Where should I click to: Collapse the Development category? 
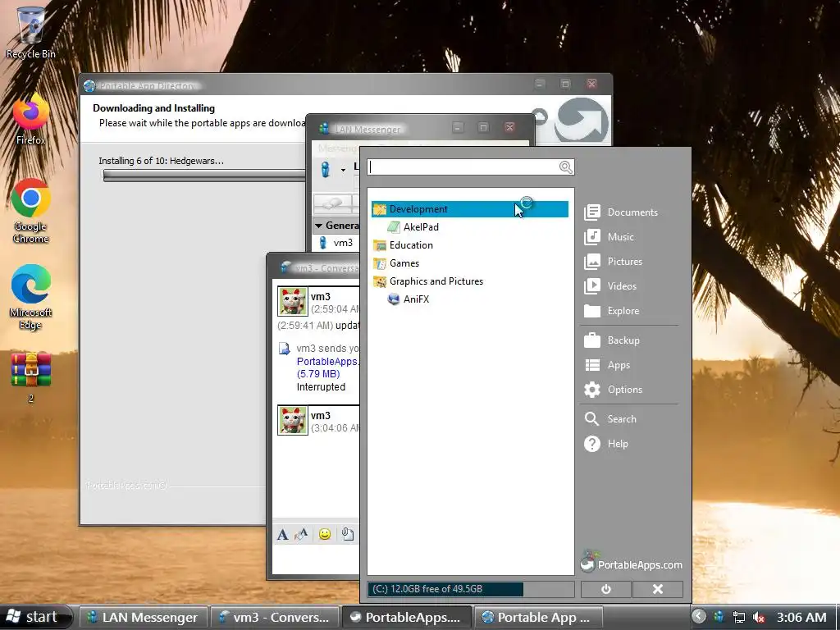(470, 209)
